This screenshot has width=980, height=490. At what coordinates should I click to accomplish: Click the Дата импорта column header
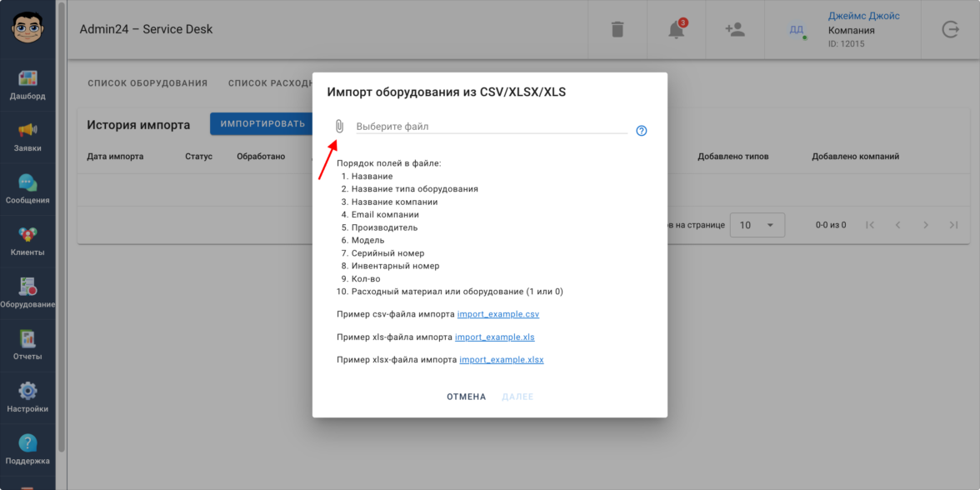[x=115, y=157]
